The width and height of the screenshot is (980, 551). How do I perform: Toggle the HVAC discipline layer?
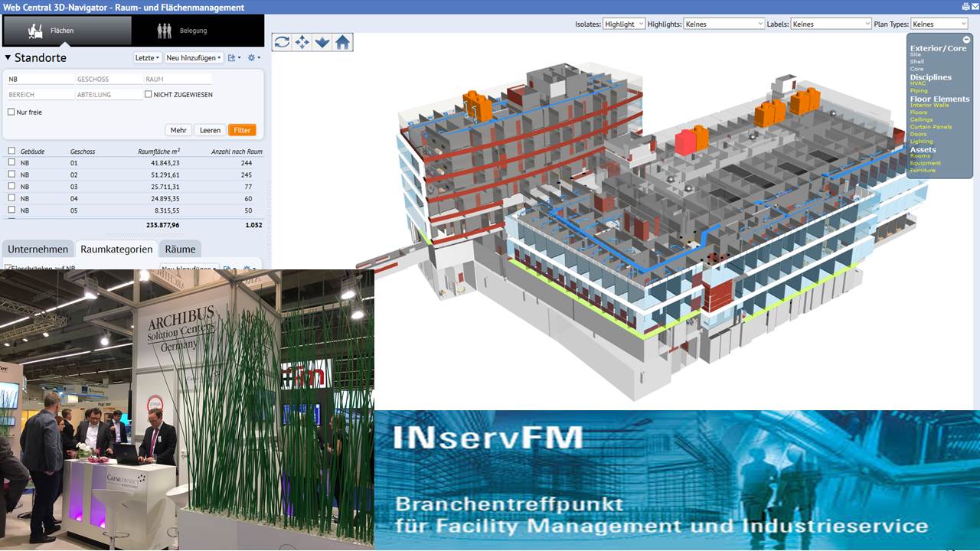tap(917, 83)
